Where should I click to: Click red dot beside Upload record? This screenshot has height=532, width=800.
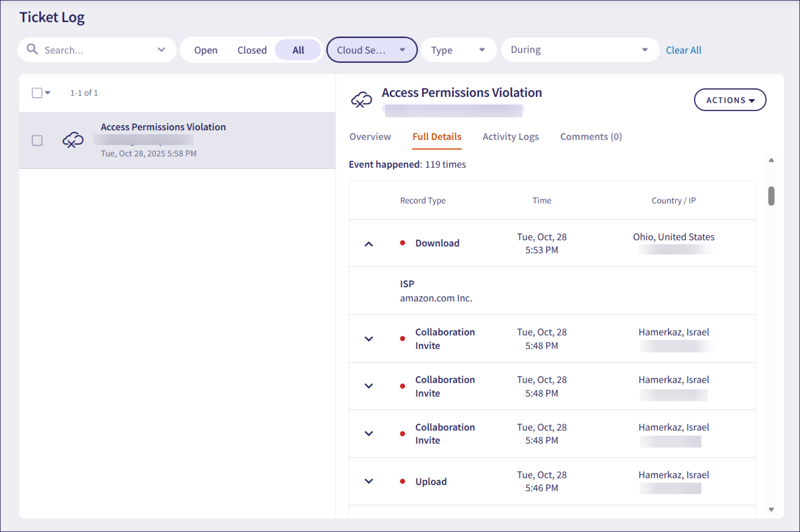pyautogui.click(x=402, y=481)
